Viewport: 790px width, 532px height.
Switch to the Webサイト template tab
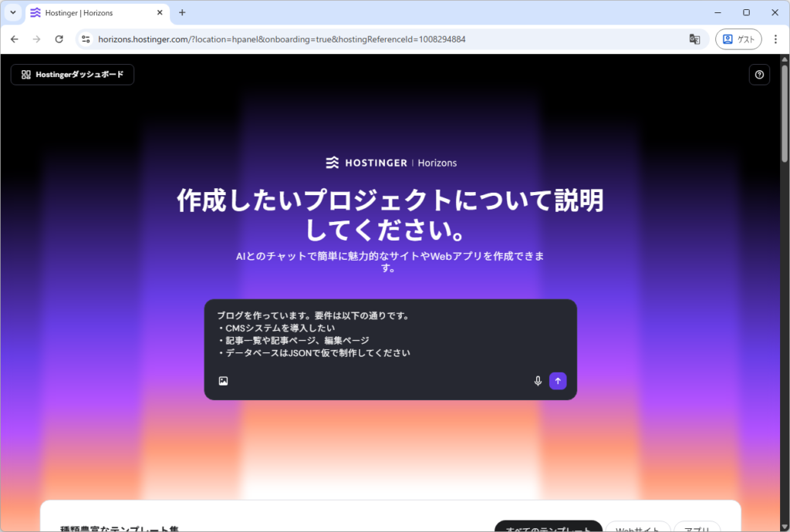pos(636,527)
